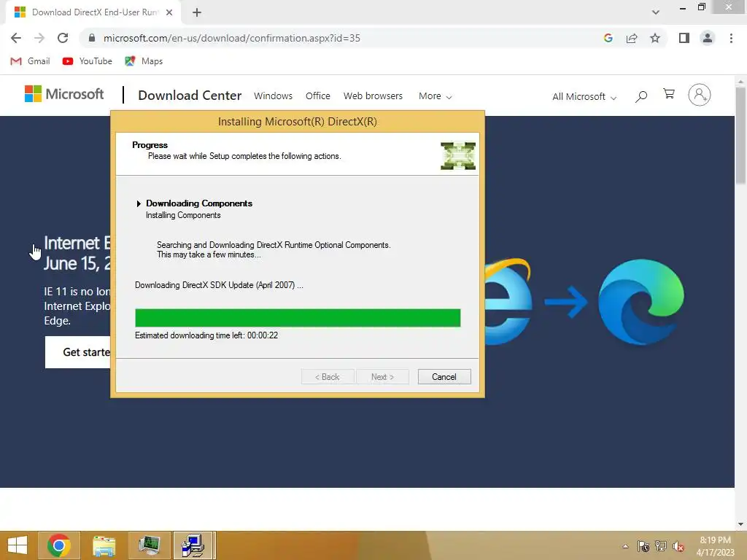Open Maps bookmark
This screenshot has width=747, height=560.
point(144,61)
